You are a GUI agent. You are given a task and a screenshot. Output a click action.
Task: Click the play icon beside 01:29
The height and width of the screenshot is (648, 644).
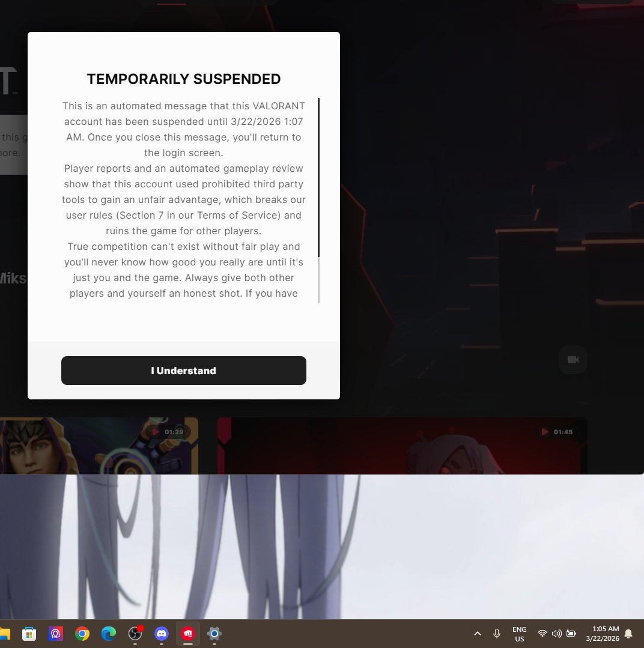[x=156, y=432]
